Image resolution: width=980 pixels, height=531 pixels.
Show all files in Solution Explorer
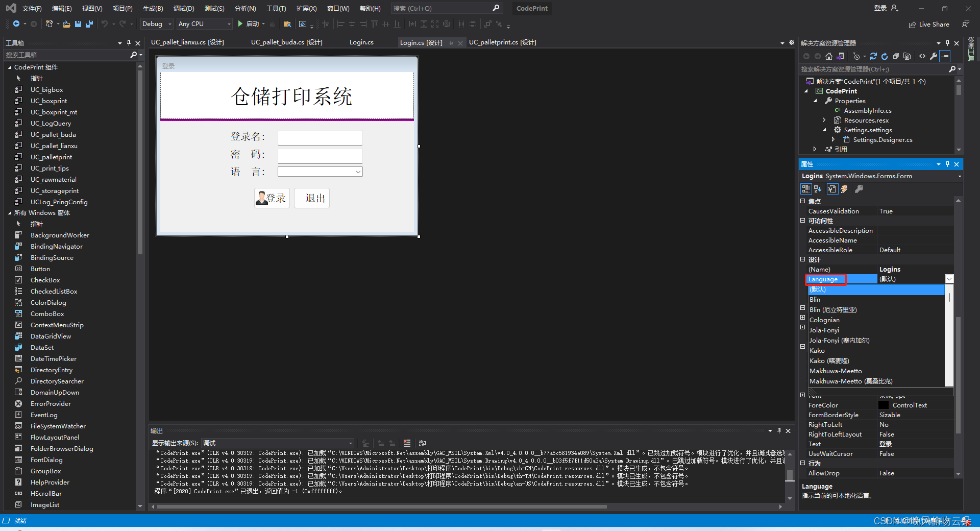[x=907, y=56]
